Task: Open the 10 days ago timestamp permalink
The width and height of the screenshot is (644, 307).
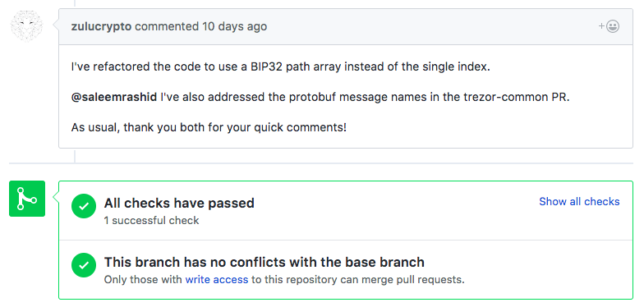Action: [235, 26]
